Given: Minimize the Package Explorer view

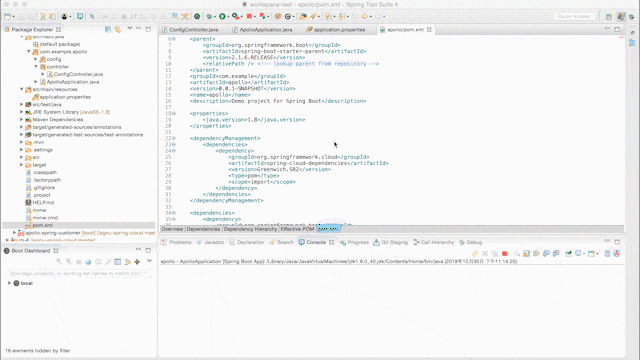Looking at the screenshot, I should (139, 29).
